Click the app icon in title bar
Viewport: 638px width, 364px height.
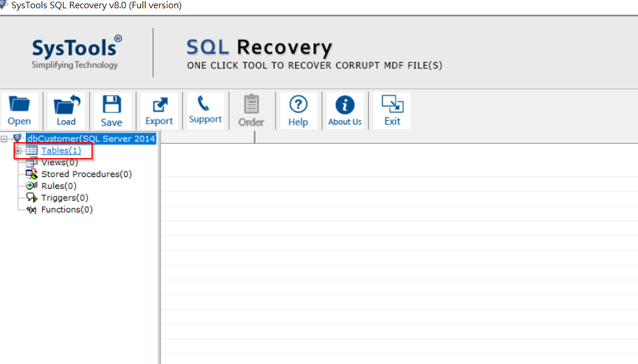point(4,5)
